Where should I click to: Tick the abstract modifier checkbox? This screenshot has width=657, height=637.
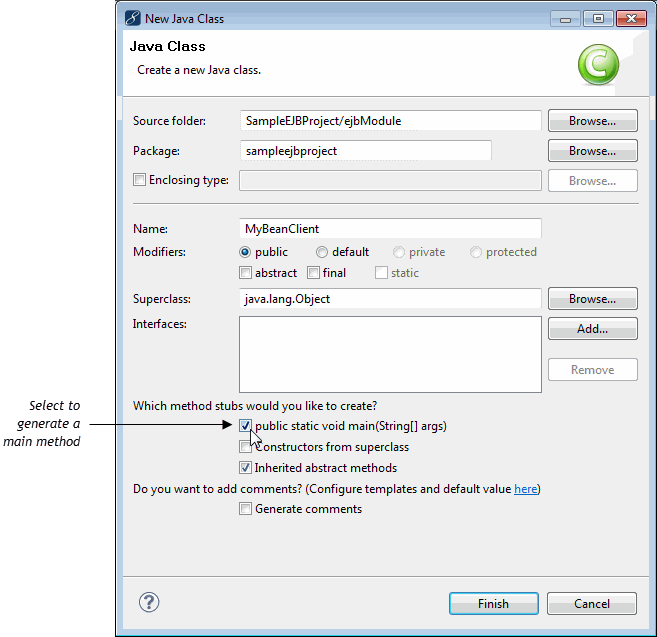point(245,273)
